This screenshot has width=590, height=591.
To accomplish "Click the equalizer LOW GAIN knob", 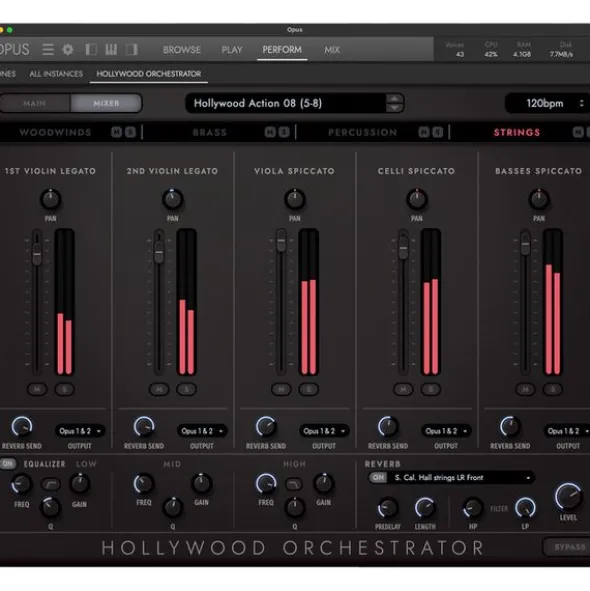I will [x=79, y=484].
